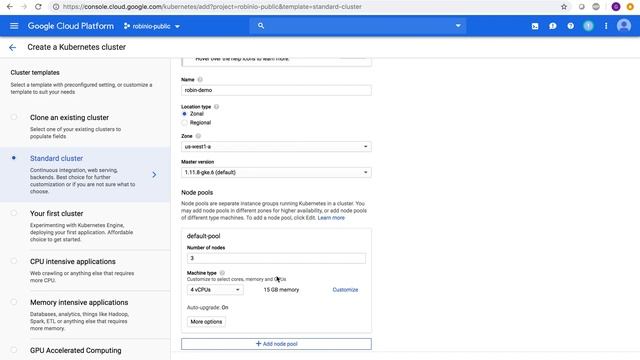This screenshot has height=360, width=640.
Task: Bookmark page with the star icon
Action: pos(564,7)
